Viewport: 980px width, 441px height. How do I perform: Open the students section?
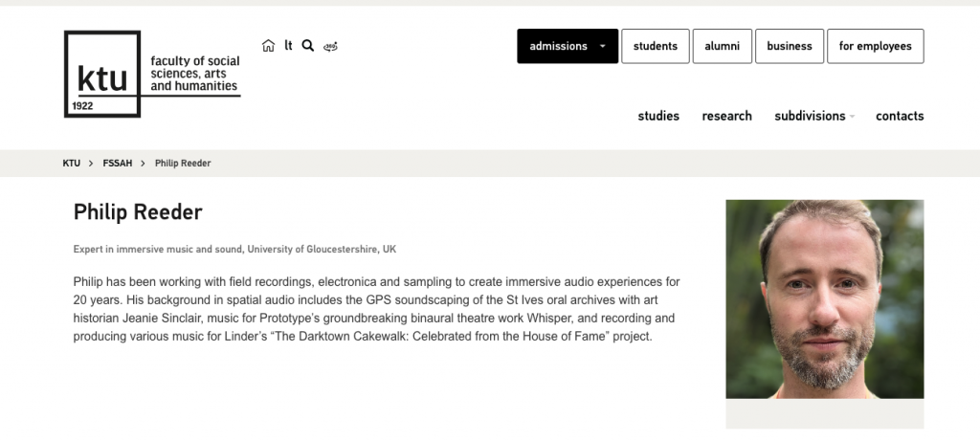click(x=656, y=46)
